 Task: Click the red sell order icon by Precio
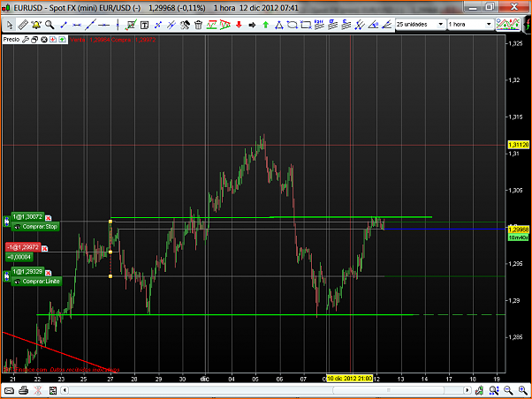point(53,40)
